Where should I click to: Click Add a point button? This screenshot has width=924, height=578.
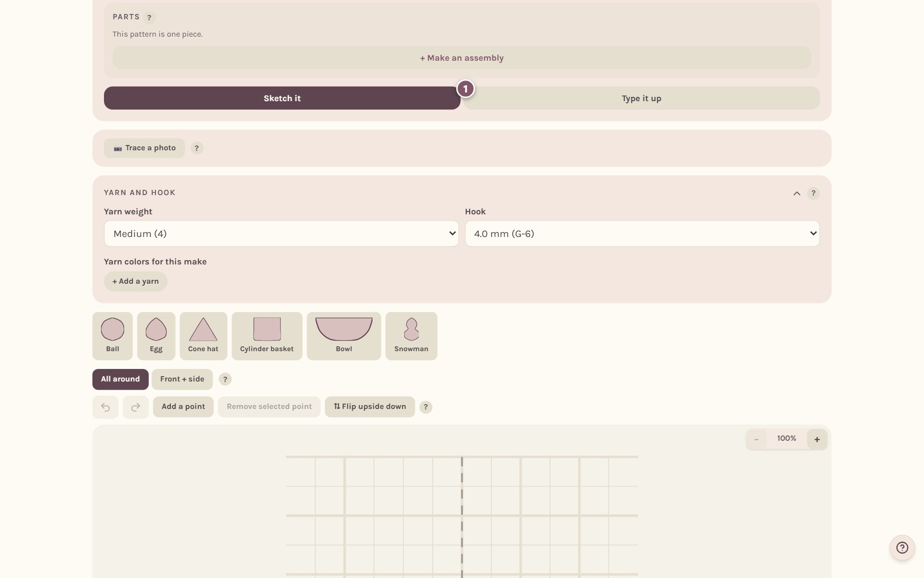183,407
